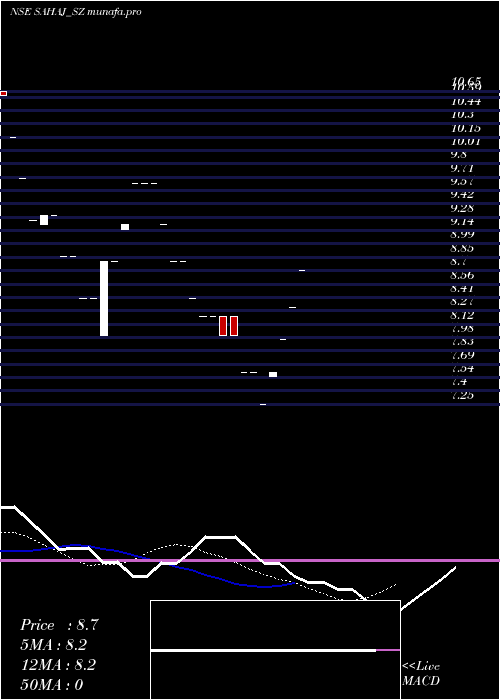Click the 9.57 price axis label
This screenshot has height=700, width=500.
point(462,182)
